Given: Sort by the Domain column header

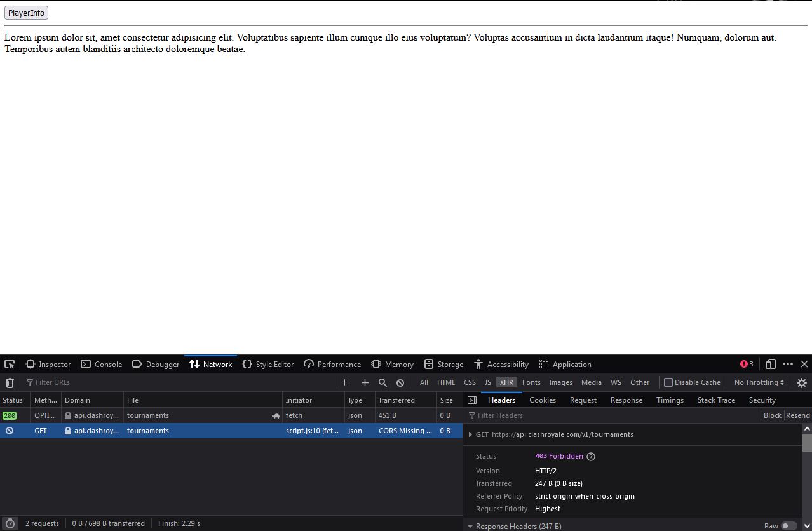Looking at the screenshot, I should click(x=92, y=400).
